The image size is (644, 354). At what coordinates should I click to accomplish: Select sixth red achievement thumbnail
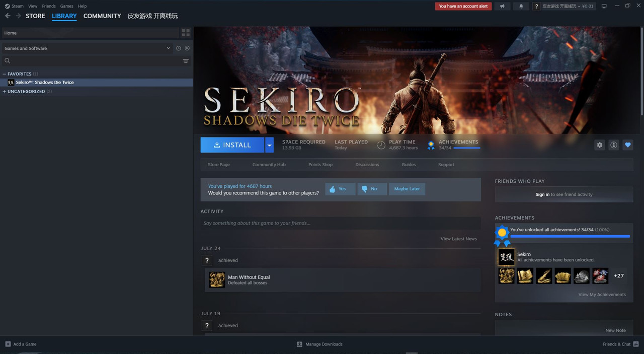pos(600,276)
